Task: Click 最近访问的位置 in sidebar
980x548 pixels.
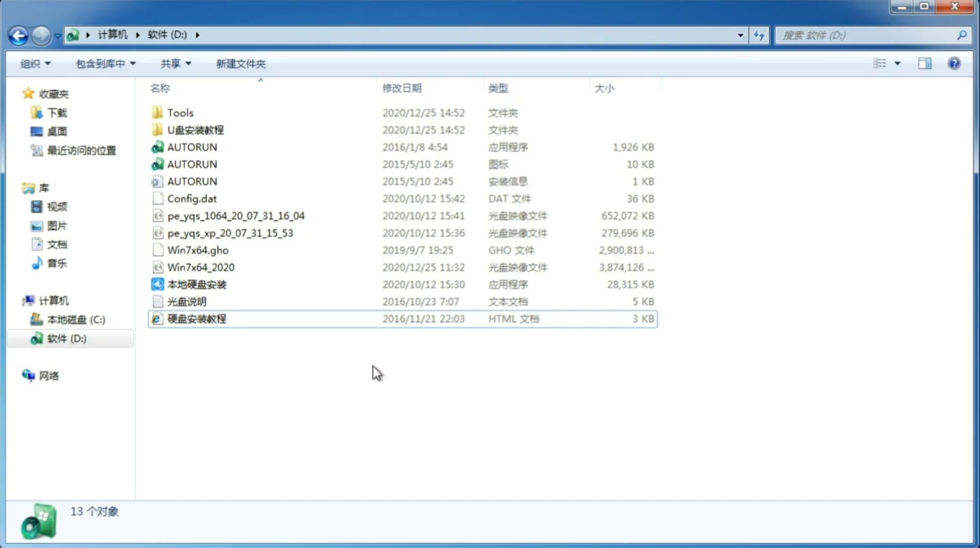Action: pos(82,150)
